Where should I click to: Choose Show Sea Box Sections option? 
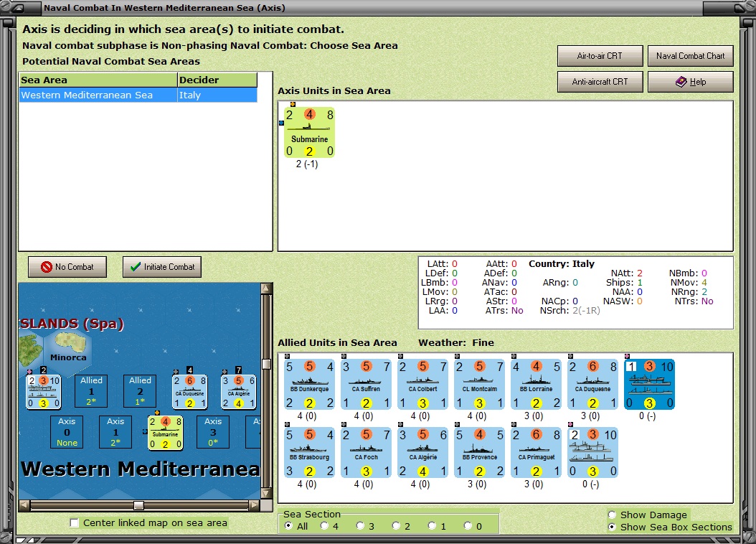click(x=612, y=527)
